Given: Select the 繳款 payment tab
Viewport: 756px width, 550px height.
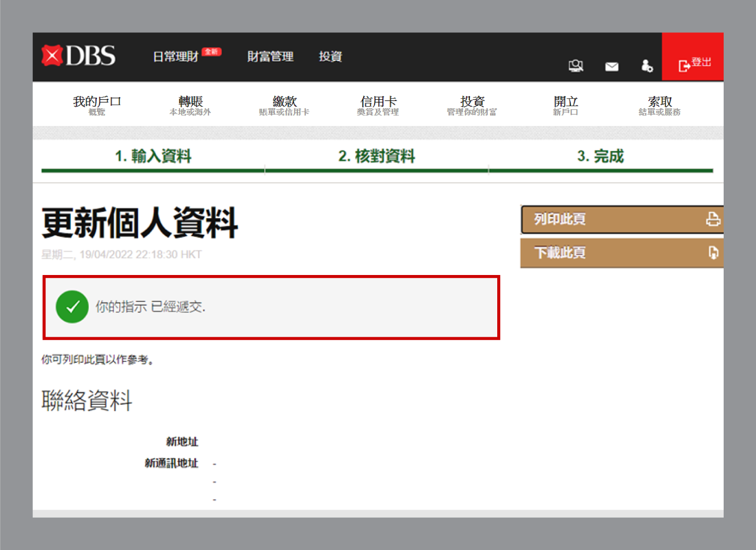Looking at the screenshot, I should [284, 105].
